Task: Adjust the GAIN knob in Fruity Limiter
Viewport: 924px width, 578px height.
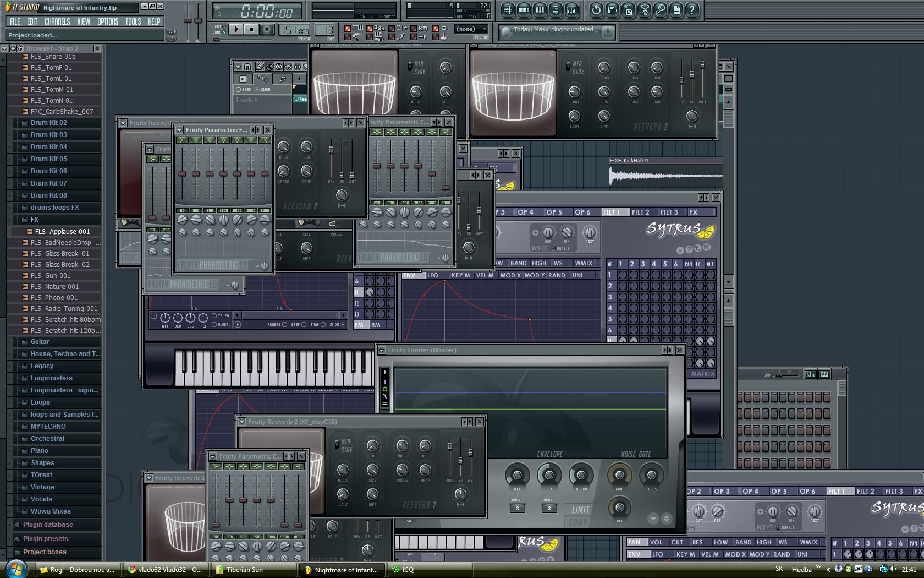Action: (619, 475)
